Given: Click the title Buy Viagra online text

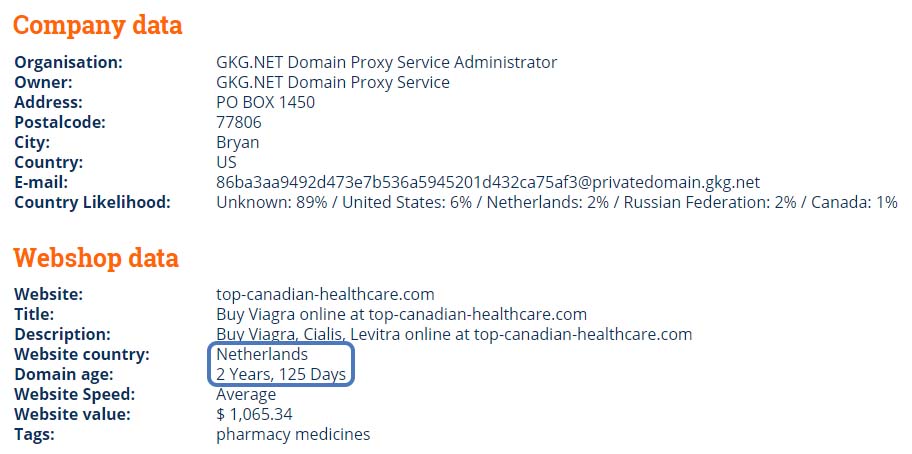Looking at the screenshot, I should (401, 315).
